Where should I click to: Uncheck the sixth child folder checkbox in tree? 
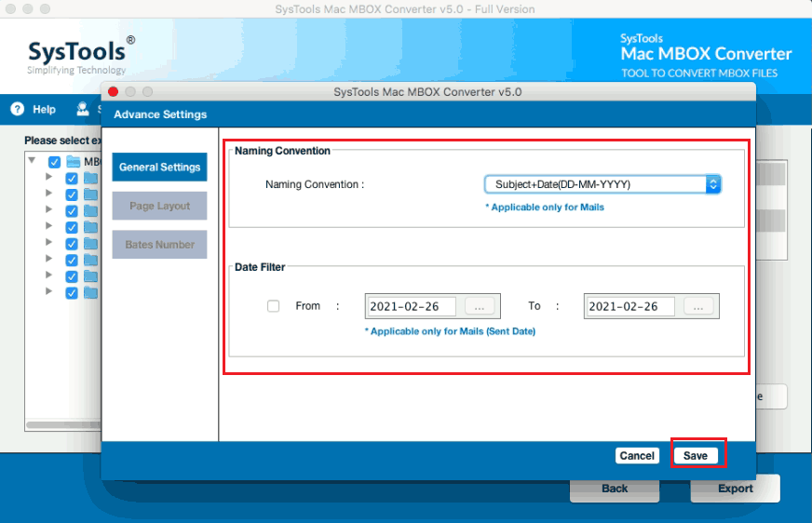(72, 261)
